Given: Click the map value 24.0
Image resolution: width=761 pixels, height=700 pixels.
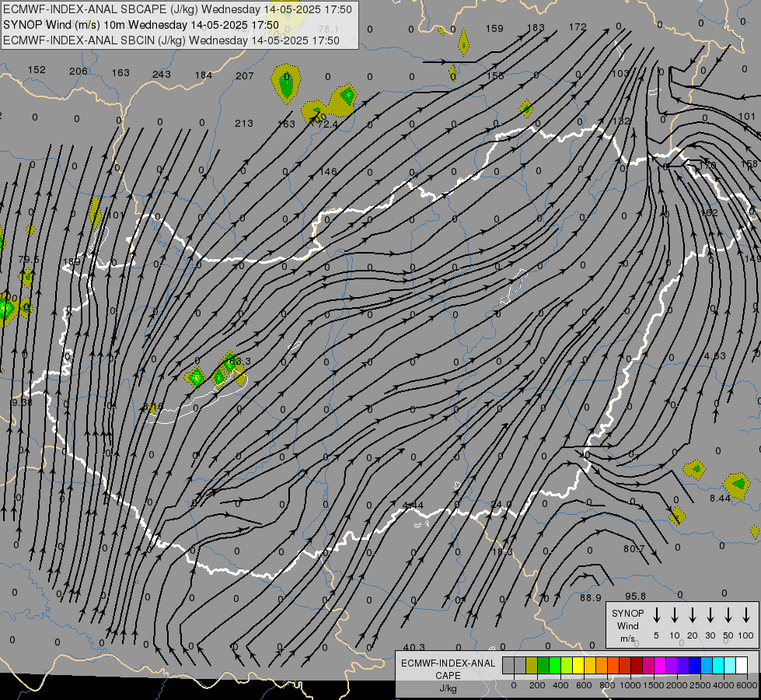Looking at the screenshot, I should (x=501, y=505).
